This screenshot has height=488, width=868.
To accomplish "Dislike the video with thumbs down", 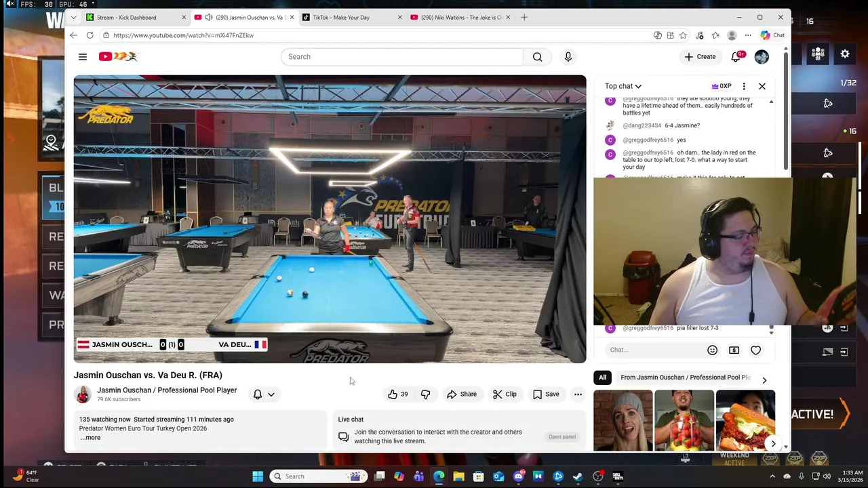I will [425, 394].
